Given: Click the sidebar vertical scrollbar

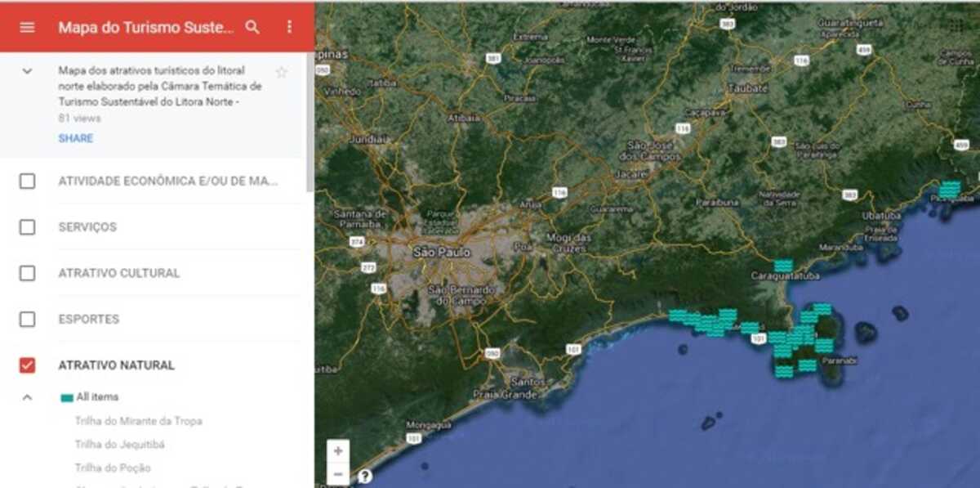Looking at the screenshot, I should coord(310,123).
